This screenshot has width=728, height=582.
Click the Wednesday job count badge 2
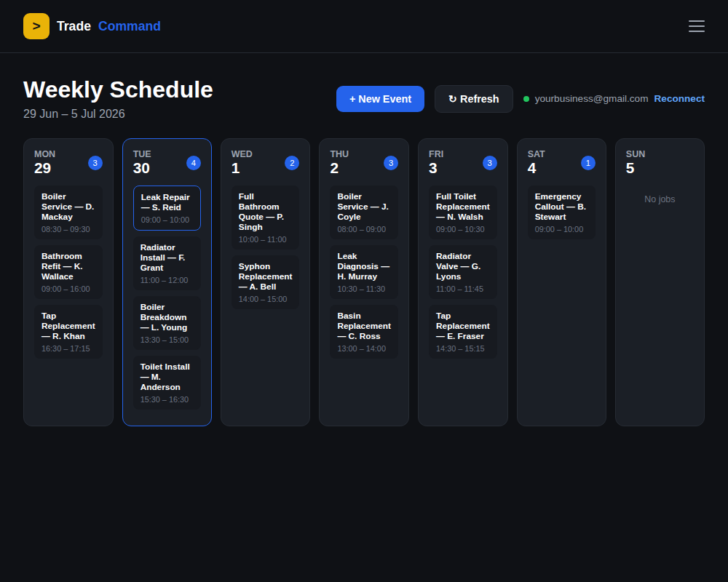click(292, 163)
